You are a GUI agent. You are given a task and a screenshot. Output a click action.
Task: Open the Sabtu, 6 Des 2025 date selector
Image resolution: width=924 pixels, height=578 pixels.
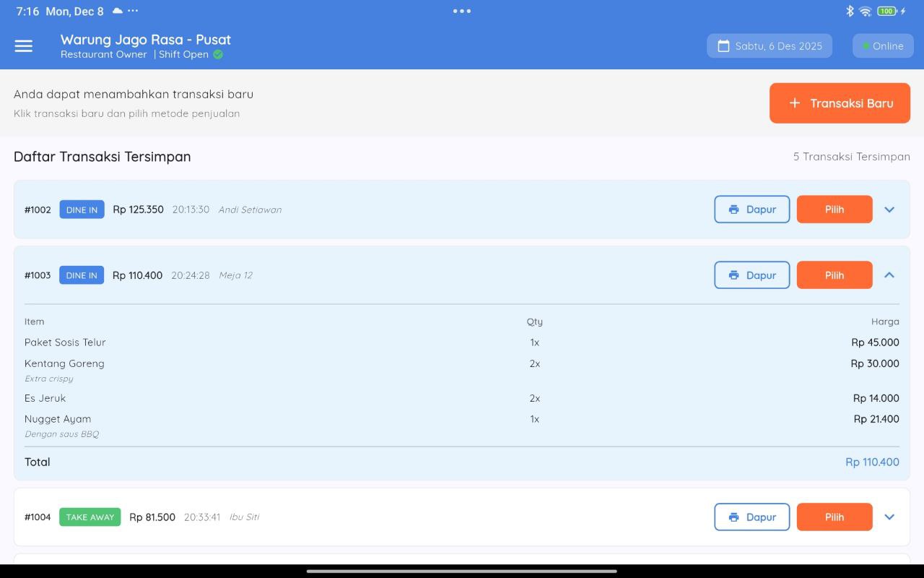pyautogui.click(x=770, y=46)
